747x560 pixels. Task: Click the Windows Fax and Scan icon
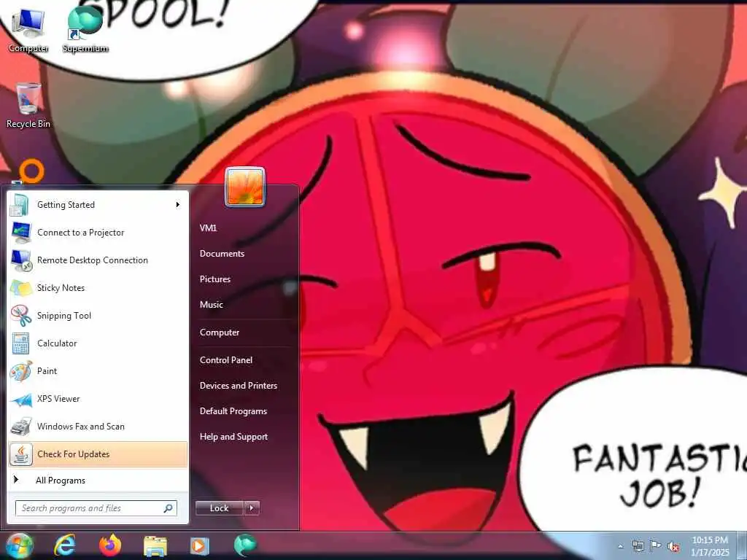tap(20, 426)
